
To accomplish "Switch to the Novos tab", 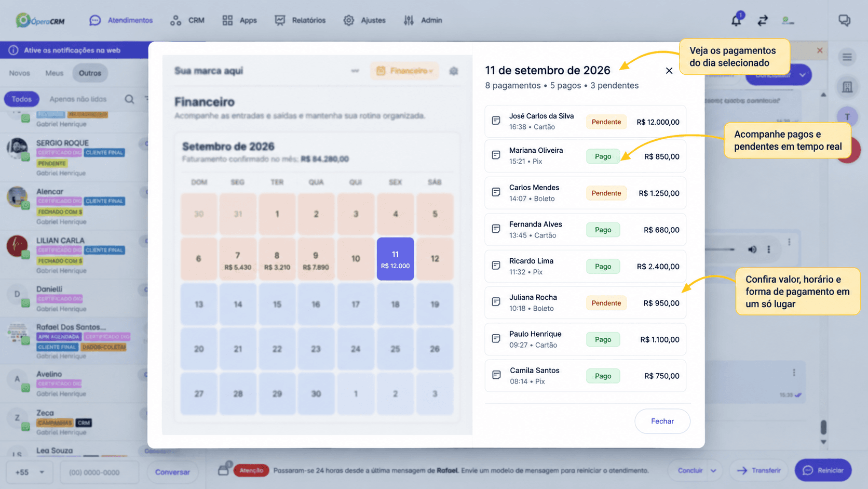I will (x=20, y=73).
